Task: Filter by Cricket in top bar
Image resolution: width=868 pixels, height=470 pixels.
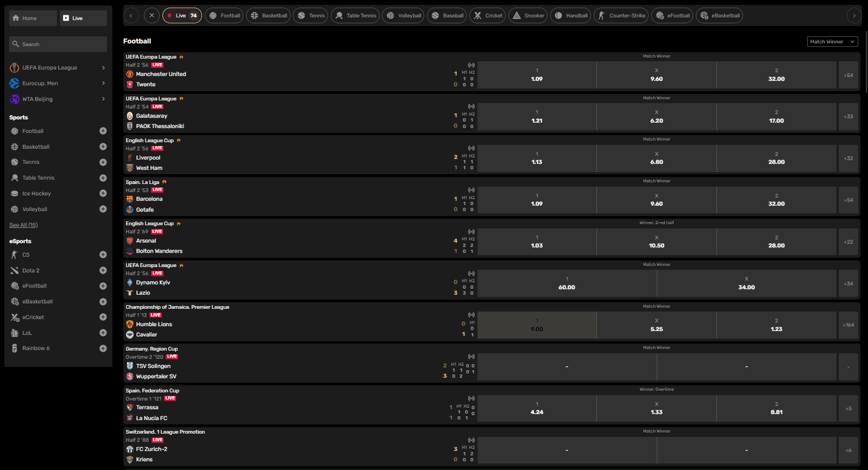Action: [x=488, y=16]
